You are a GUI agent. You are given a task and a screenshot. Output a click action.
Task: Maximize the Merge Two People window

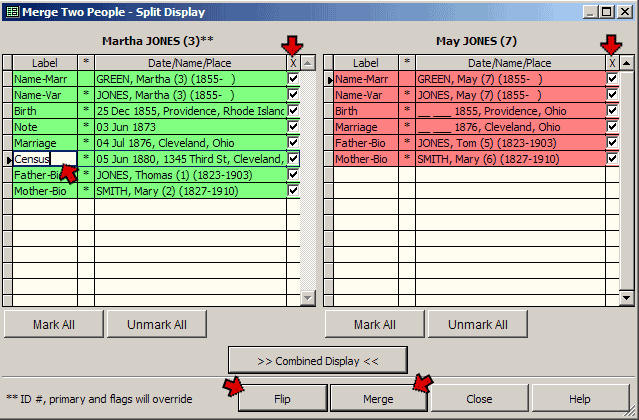click(607, 12)
